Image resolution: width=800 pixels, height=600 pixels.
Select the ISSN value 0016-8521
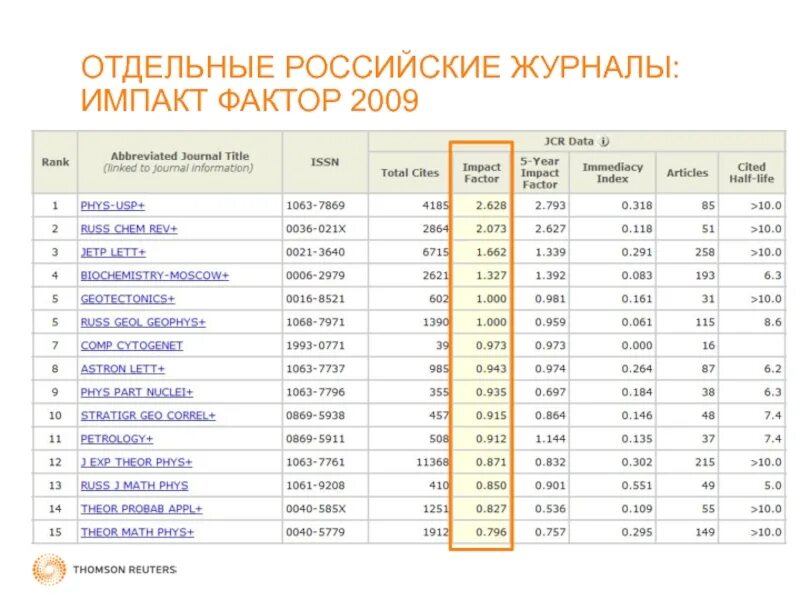coord(315,299)
